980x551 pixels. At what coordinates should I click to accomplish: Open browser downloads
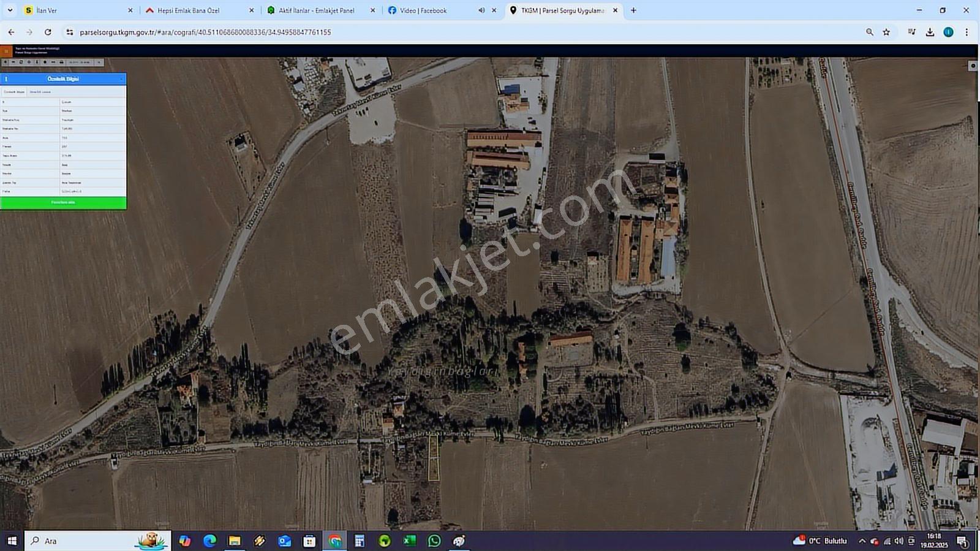930,32
